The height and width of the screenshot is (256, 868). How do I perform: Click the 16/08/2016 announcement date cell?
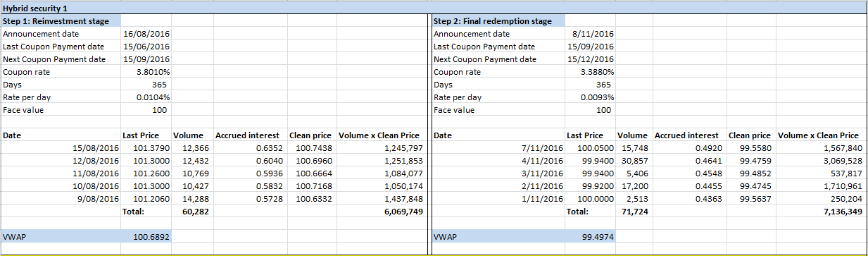point(146,34)
